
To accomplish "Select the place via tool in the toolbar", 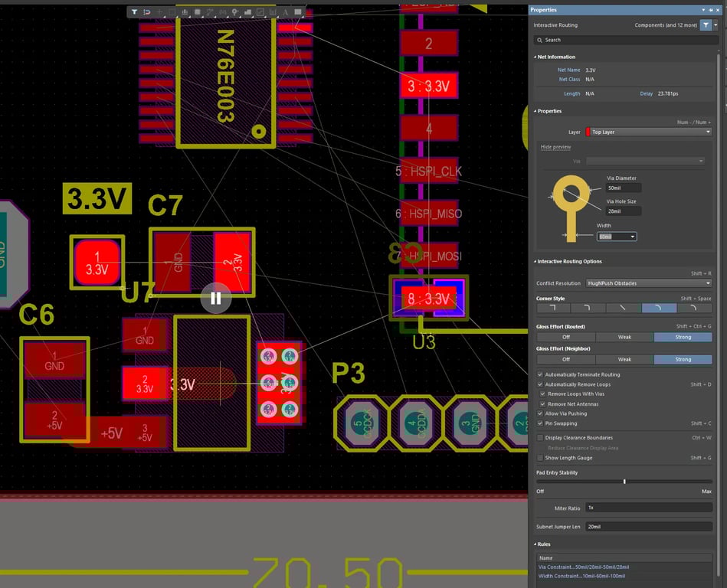I will coord(235,12).
